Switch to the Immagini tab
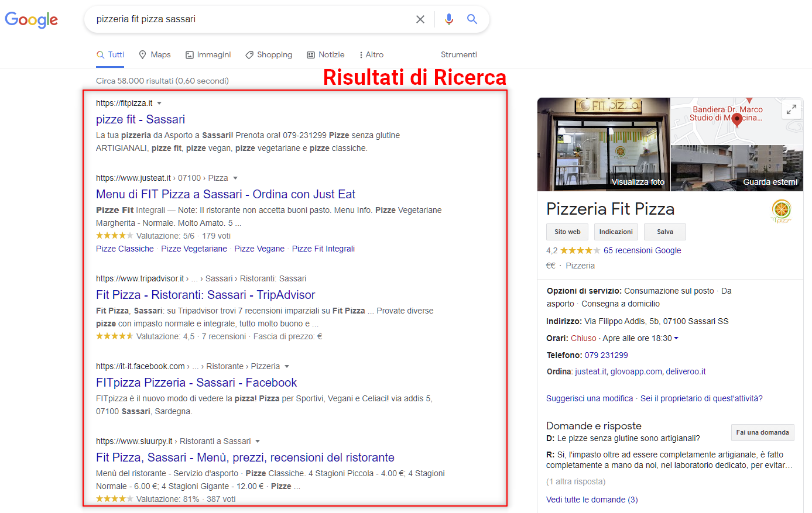The width and height of the screenshot is (812, 513). [208, 54]
